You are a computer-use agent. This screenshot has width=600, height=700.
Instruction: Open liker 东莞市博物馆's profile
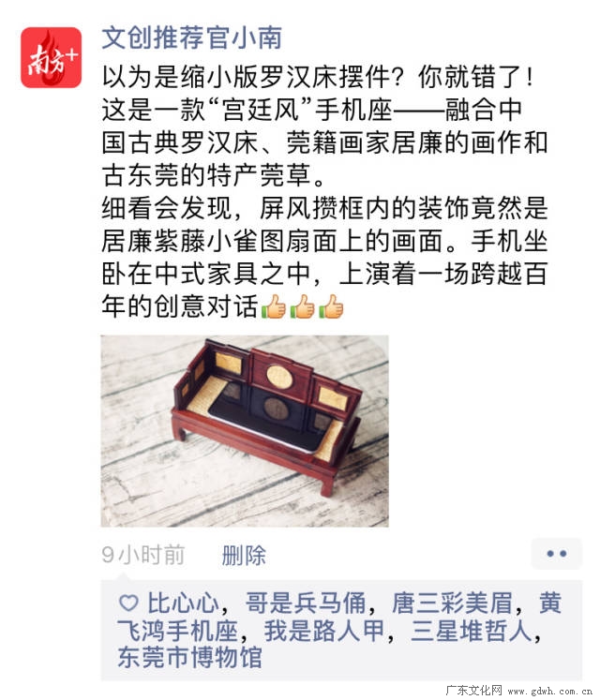[x=190, y=658]
